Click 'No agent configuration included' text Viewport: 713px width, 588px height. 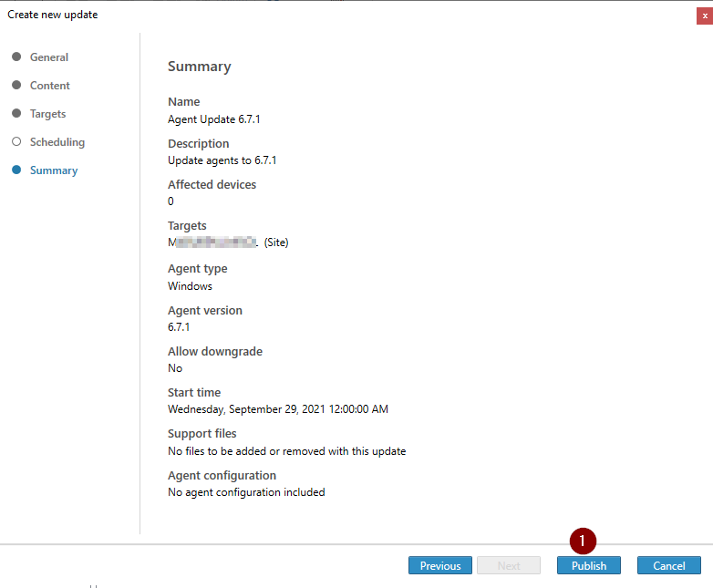pos(246,492)
